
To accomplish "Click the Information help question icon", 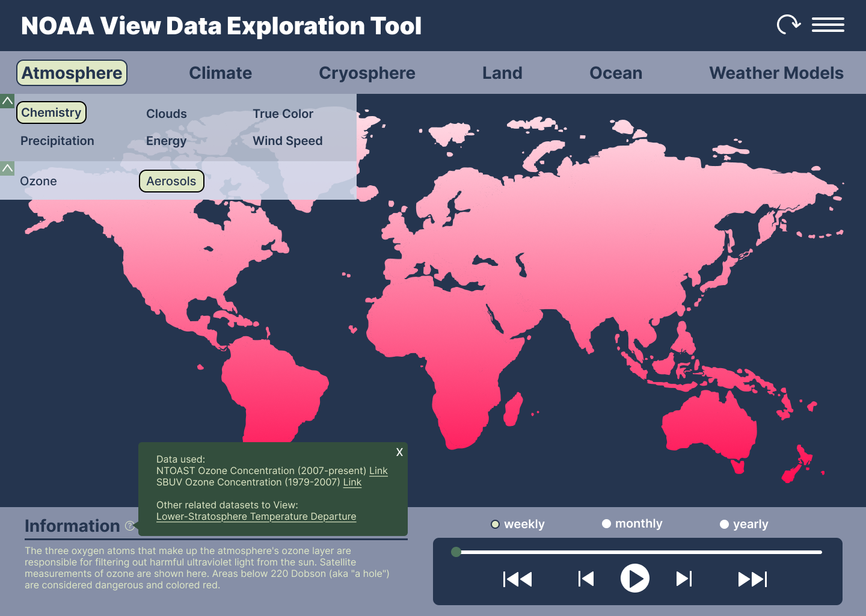I will click(130, 526).
